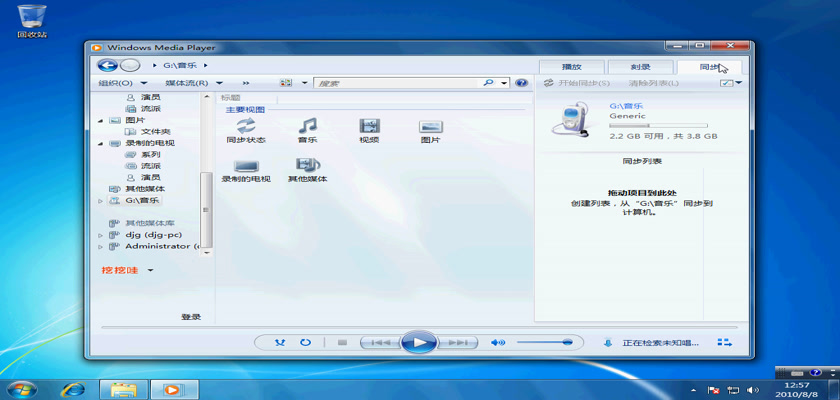This screenshot has height=400, width=840.
Task: Switch to the 播放 tab
Action: [x=571, y=66]
